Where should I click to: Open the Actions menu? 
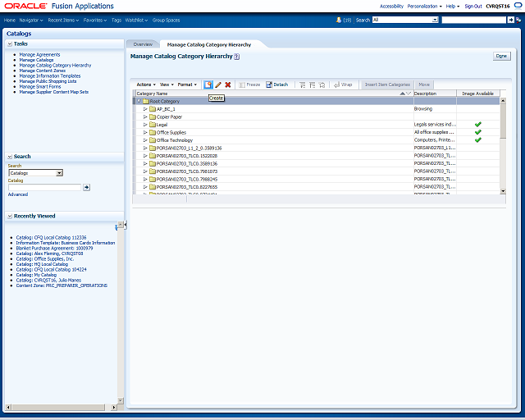(x=146, y=84)
